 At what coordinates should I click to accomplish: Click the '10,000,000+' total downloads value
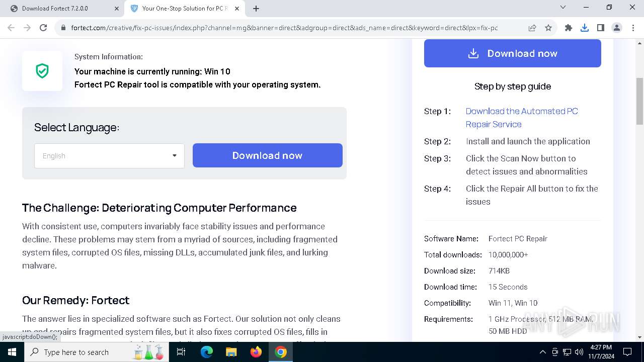coord(508,255)
